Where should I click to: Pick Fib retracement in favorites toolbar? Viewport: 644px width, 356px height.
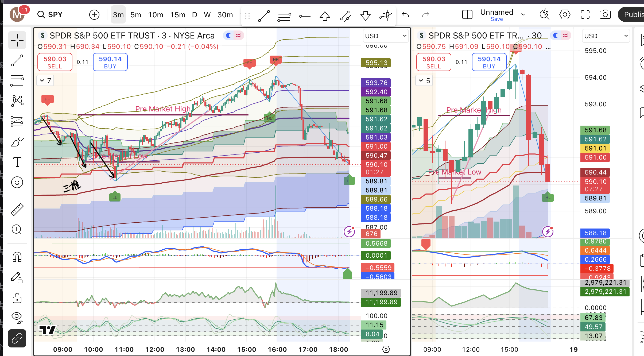[284, 16]
